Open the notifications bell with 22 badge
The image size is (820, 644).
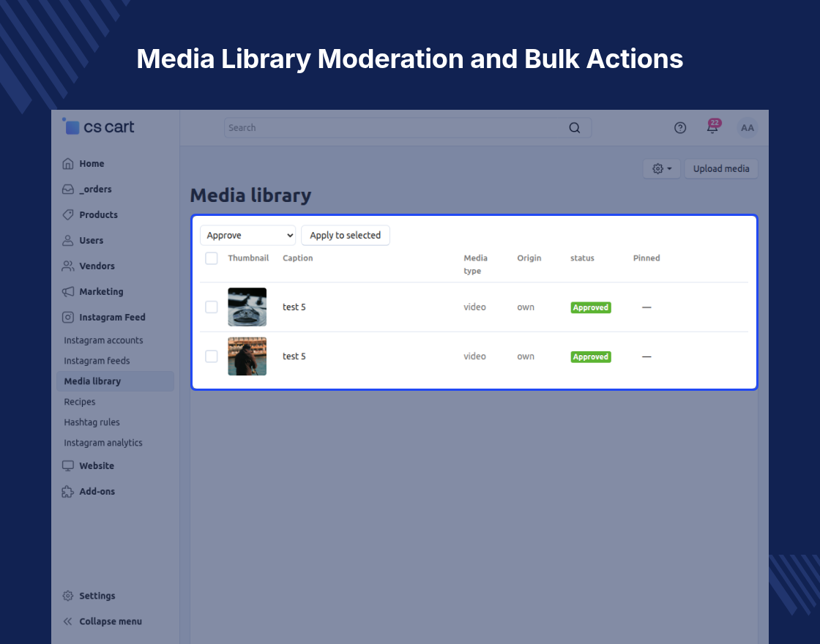pos(713,127)
